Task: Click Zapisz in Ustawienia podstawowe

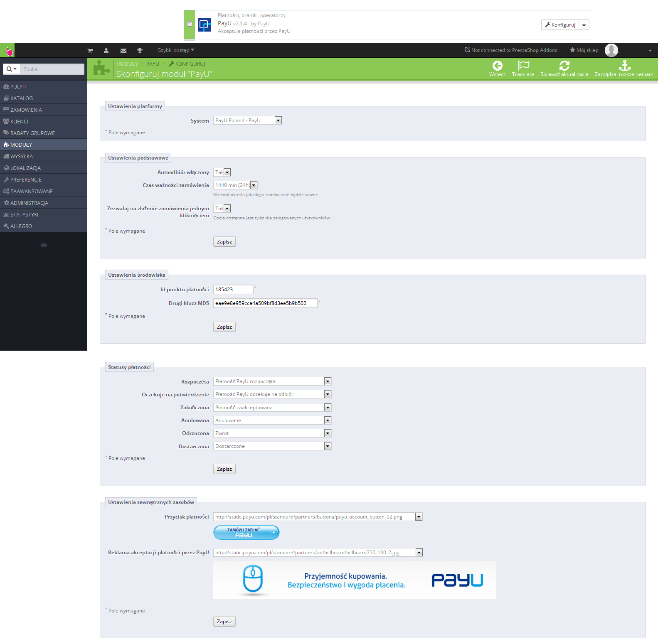Action: coord(224,242)
